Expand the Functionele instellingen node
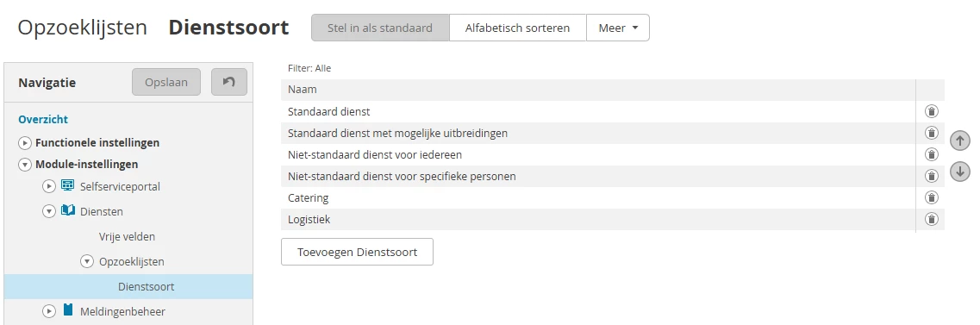Image resolution: width=980 pixels, height=325 pixels. 25,143
